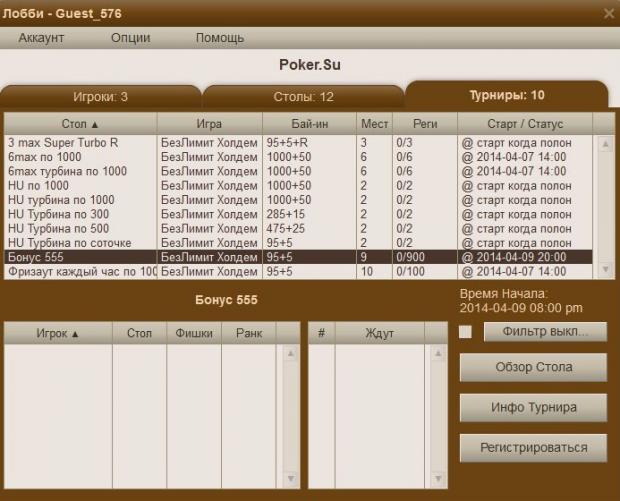The height and width of the screenshot is (501, 620).
Task: Sort by the Реги column header
Action: coord(425,124)
